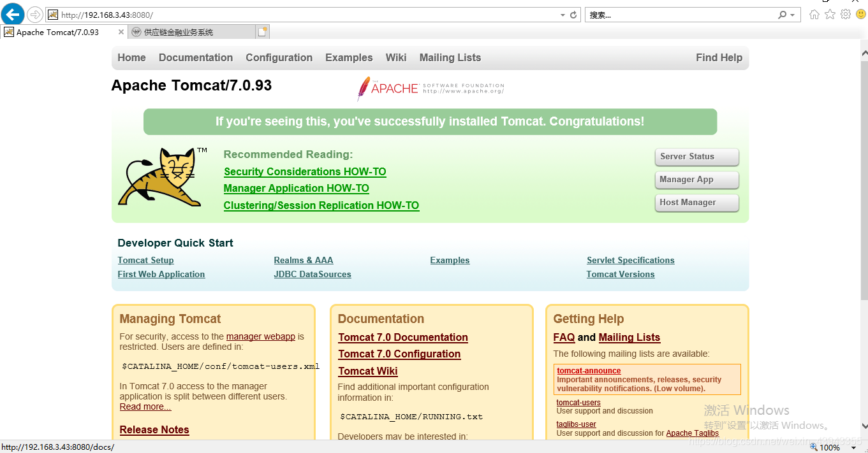Open Mailing Lists link in Getting Help
Viewport: 868px width, 453px height.
coord(629,337)
